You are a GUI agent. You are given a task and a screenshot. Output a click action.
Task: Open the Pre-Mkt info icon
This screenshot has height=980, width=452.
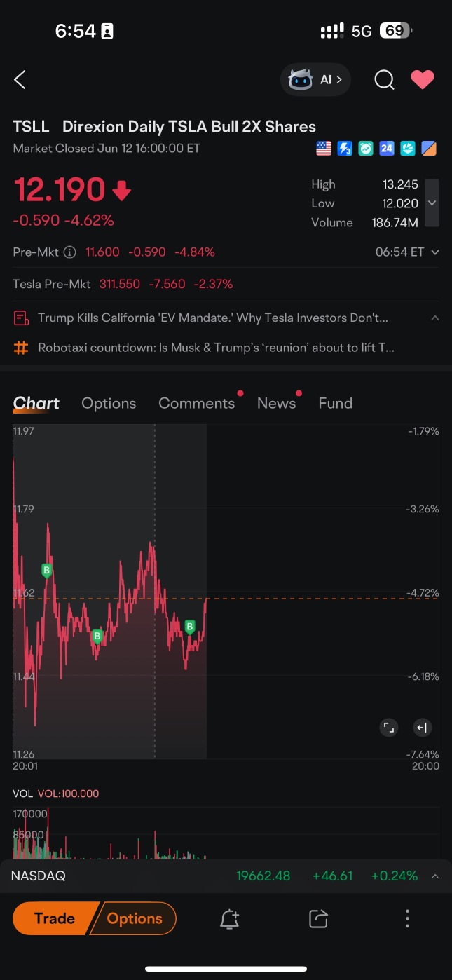[x=70, y=252]
